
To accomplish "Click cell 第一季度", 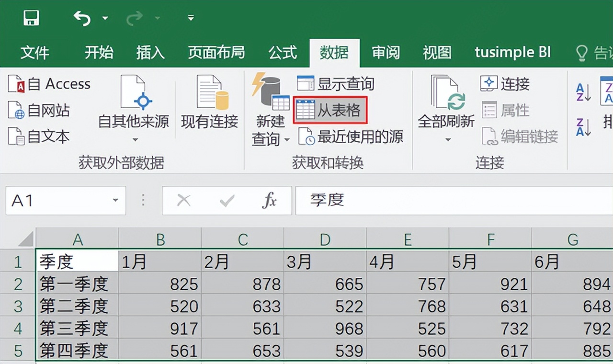I will [78, 284].
